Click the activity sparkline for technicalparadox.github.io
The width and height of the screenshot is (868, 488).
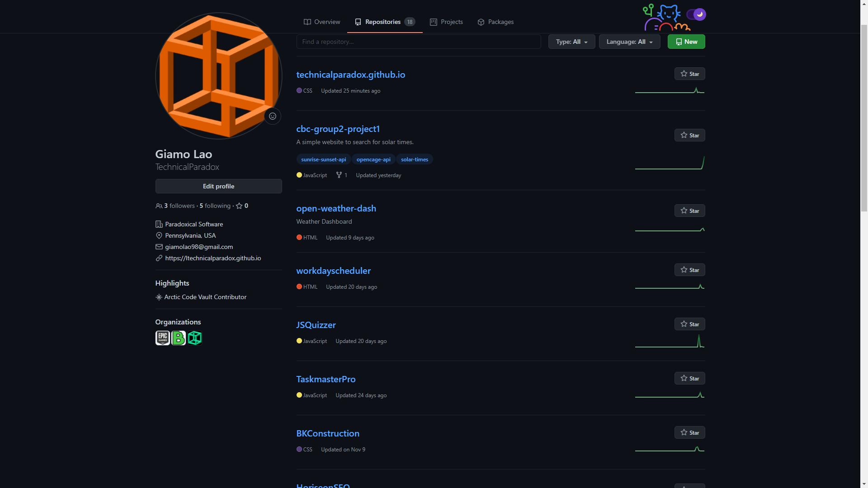[x=670, y=90]
